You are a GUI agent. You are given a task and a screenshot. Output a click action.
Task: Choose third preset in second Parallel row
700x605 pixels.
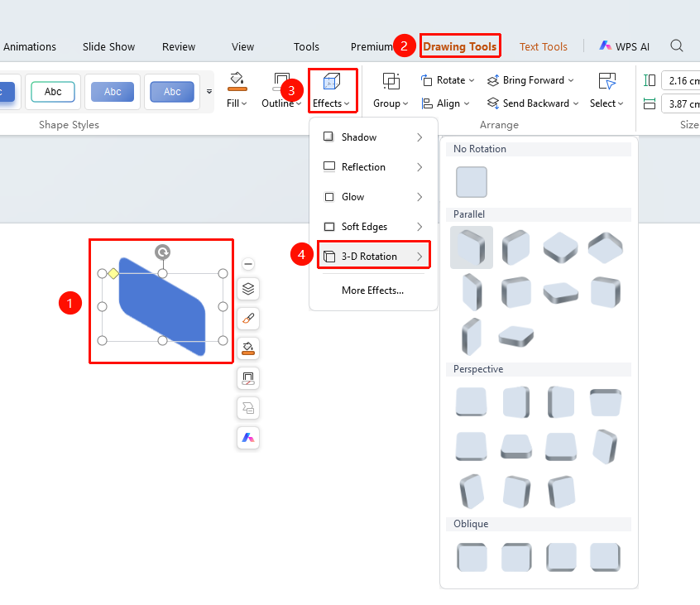click(561, 292)
